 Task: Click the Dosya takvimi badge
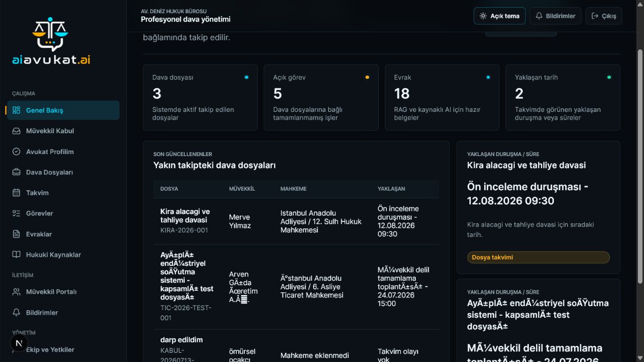point(538,257)
